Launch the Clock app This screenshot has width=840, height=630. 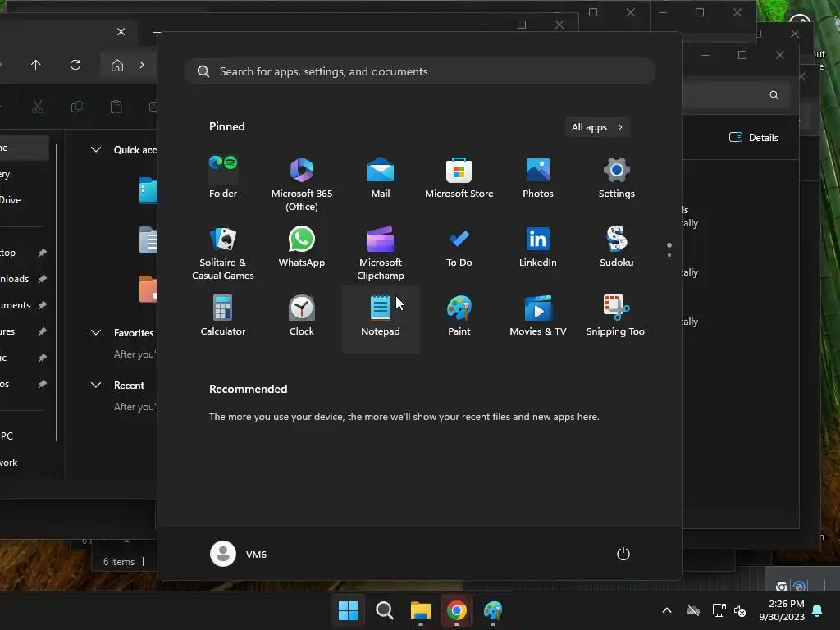tap(302, 316)
